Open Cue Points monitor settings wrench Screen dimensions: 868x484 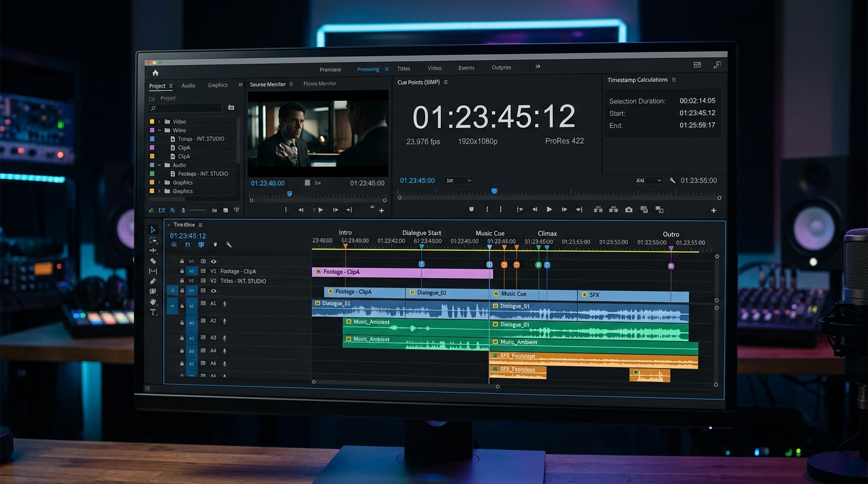672,180
